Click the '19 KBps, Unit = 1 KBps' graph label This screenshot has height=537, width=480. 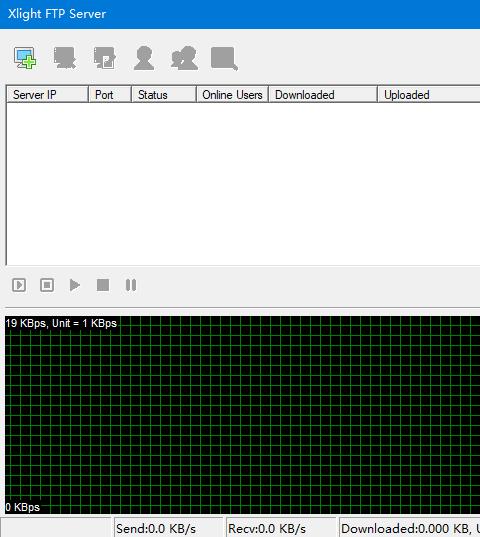tap(61, 323)
